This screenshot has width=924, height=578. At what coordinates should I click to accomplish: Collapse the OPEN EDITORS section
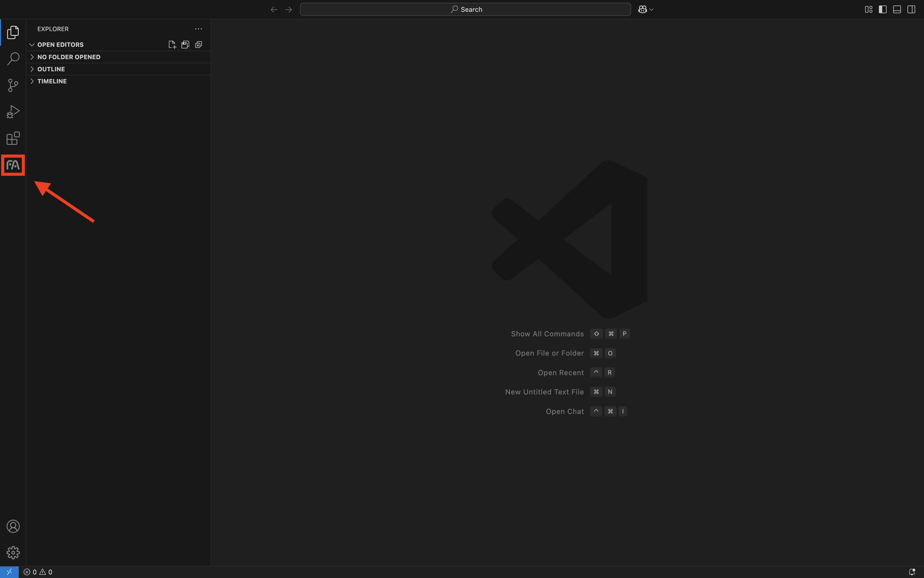pos(32,45)
